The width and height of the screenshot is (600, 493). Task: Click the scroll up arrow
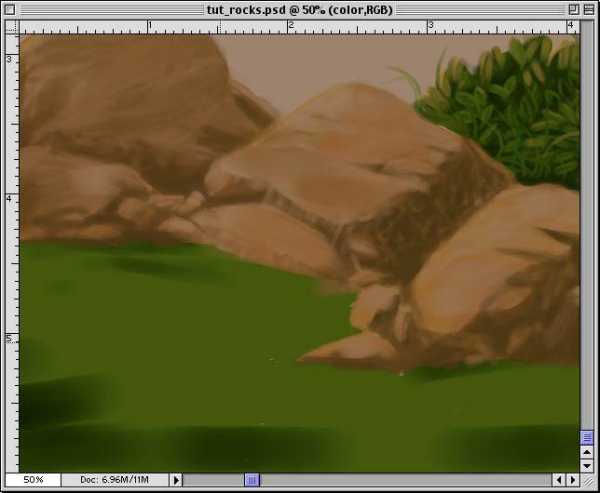[587, 452]
